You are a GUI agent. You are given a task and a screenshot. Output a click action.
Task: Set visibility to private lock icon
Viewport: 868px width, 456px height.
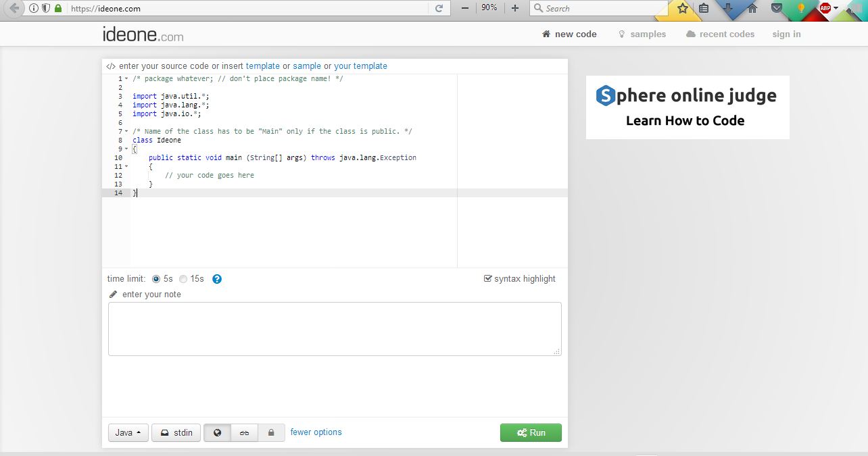[x=271, y=432]
